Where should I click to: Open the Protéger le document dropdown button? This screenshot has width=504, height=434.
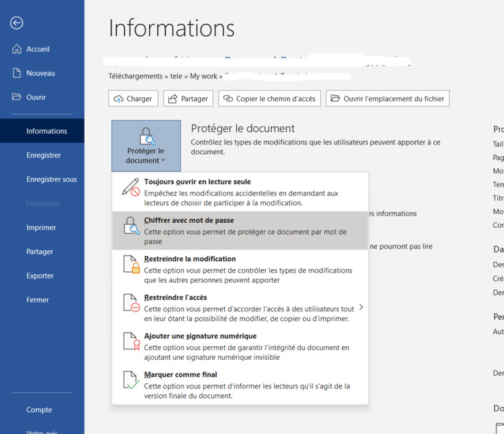(x=146, y=146)
